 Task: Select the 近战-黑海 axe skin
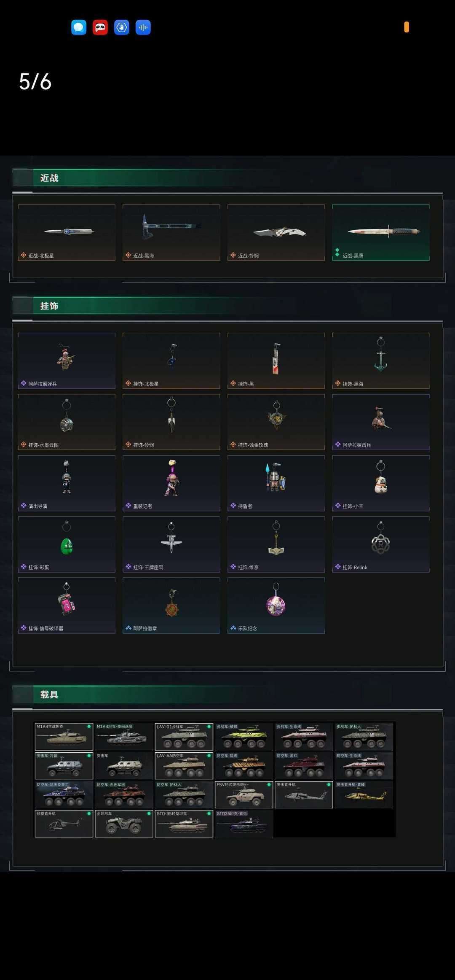[171, 232]
